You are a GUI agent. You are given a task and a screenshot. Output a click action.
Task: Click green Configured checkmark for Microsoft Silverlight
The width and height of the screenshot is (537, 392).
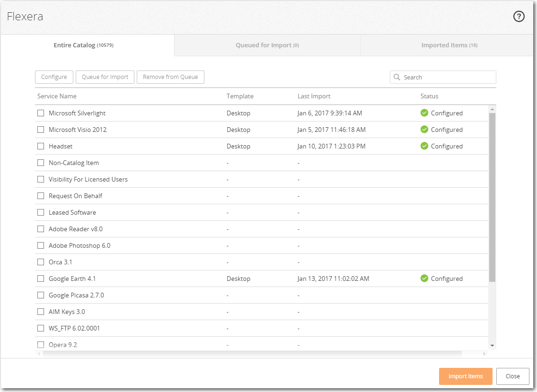[x=424, y=113]
